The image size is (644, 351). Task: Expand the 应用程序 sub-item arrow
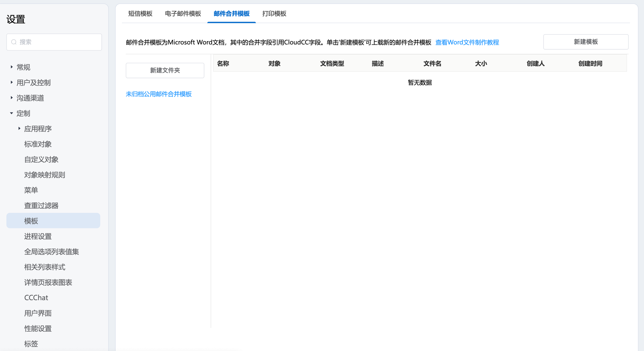click(19, 129)
